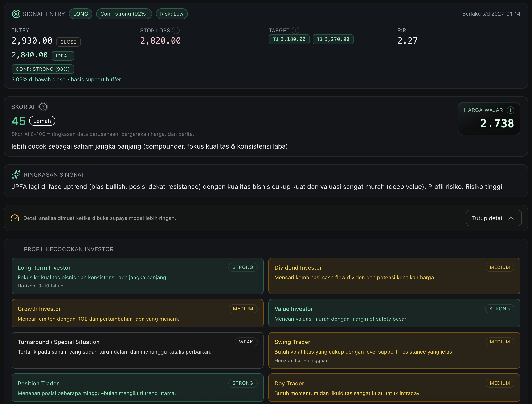Click the Lemah score label
The height and width of the screenshot is (404, 532).
pos(42,121)
